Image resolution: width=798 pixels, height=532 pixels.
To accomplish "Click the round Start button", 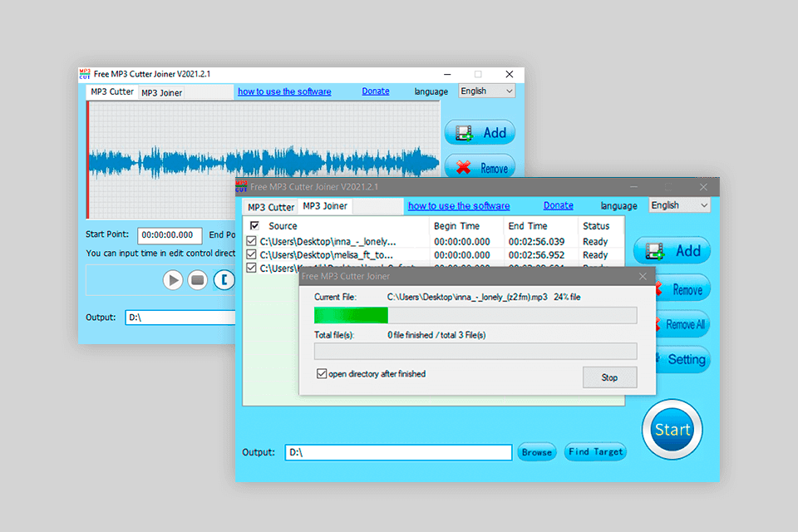I will click(x=672, y=429).
